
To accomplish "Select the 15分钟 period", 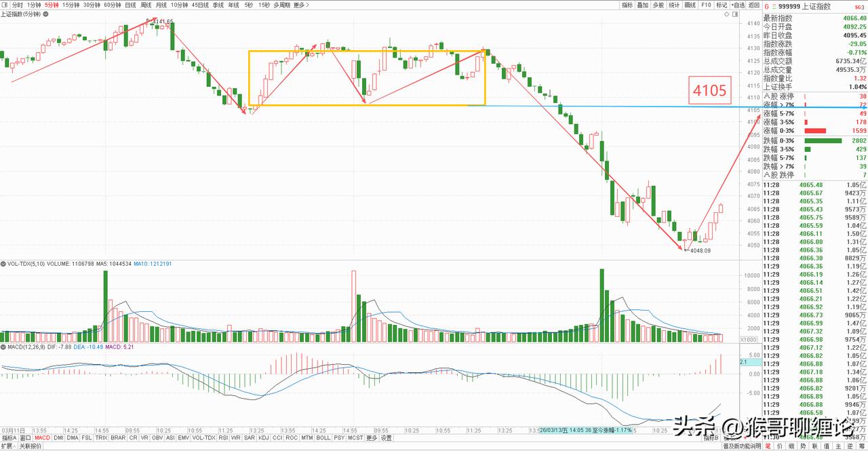I will coord(70,5).
